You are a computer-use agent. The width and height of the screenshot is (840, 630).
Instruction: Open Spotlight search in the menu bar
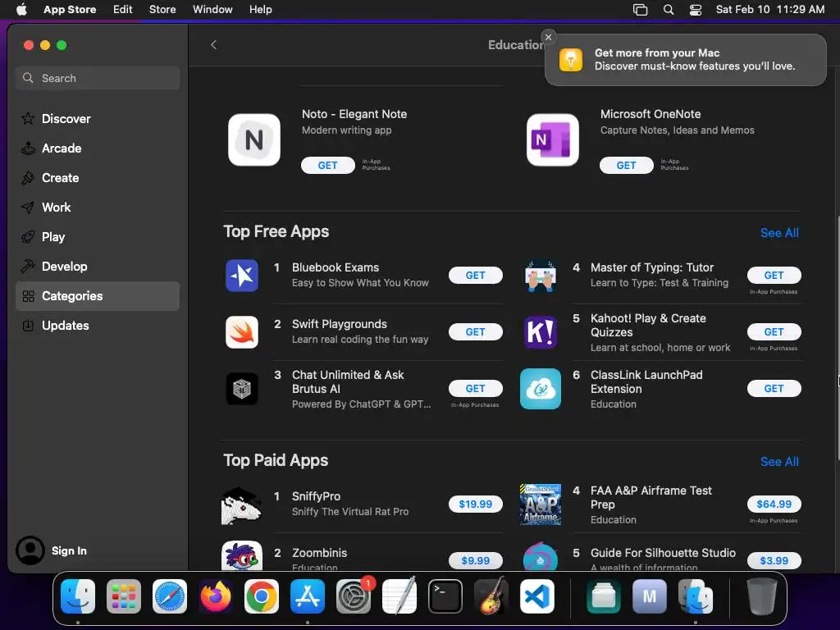(668, 10)
